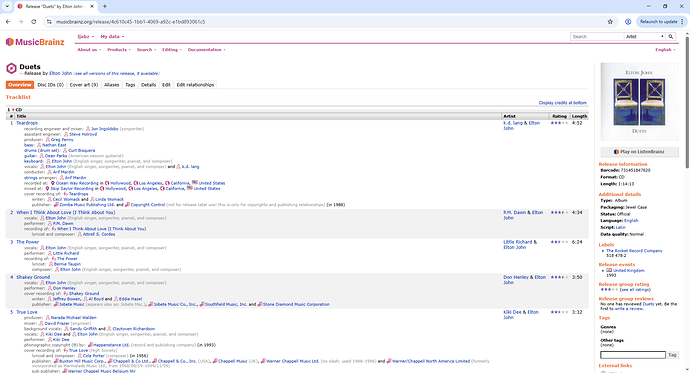This screenshot has height=373, width=690.
Task: Click Play on ListenBrainz button
Action: point(639,152)
